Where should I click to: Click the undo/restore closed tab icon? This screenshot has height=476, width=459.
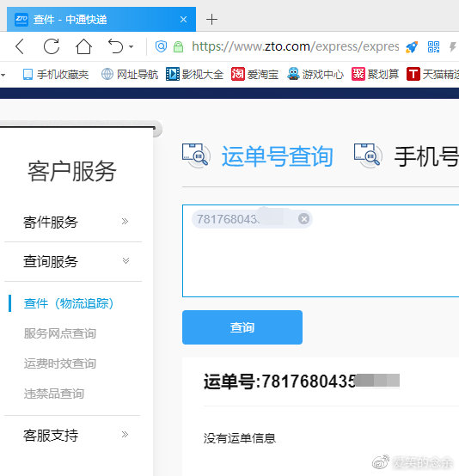tap(115, 46)
